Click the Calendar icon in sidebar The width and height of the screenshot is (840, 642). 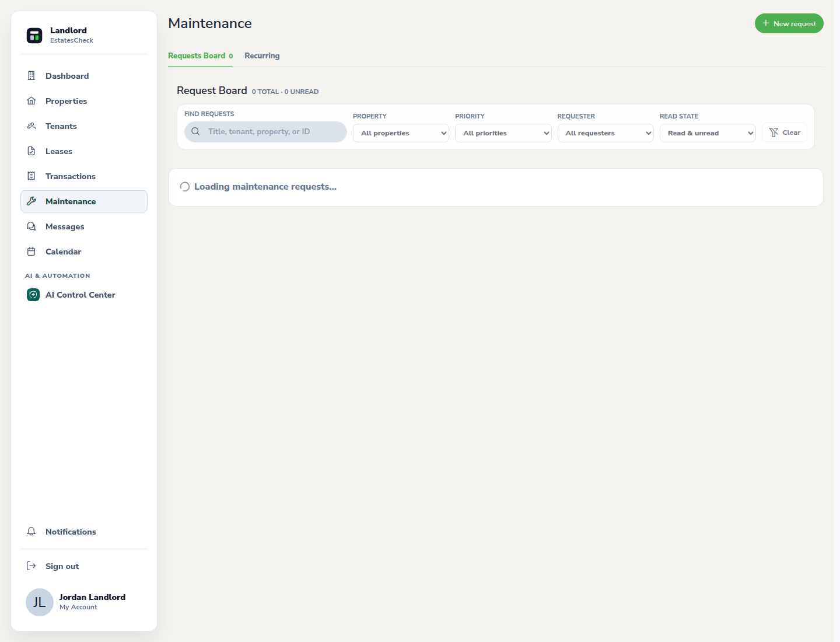[32, 252]
